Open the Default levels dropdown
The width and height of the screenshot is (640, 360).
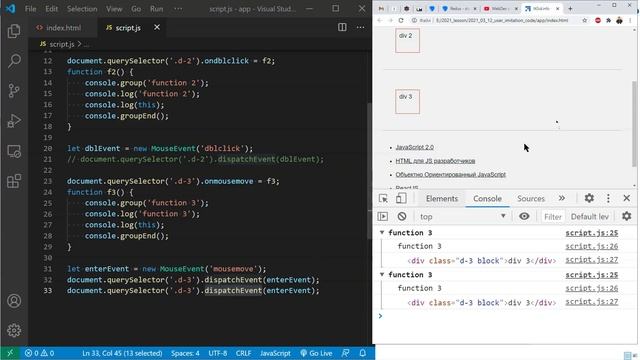click(589, 217)
